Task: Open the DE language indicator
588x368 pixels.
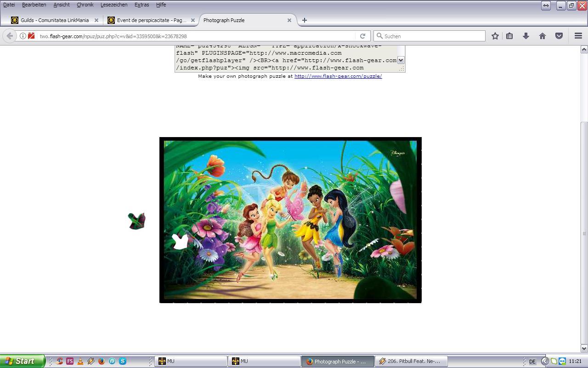Action: [x=532, y=362]
